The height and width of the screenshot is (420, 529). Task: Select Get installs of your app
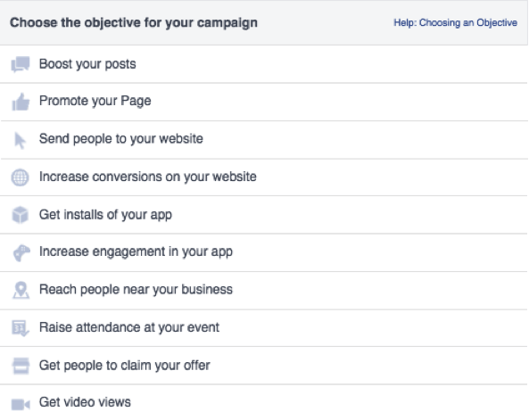[264, 215]
